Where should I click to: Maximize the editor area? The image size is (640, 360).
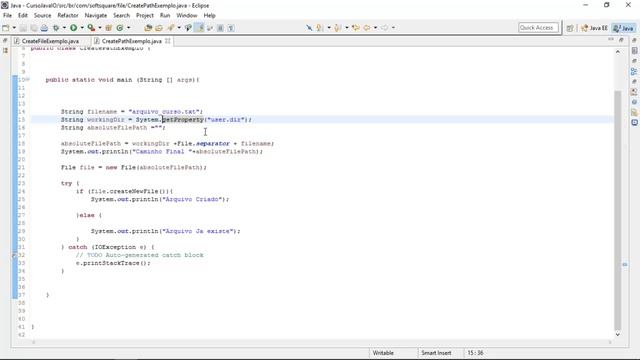tap(621, 40)
